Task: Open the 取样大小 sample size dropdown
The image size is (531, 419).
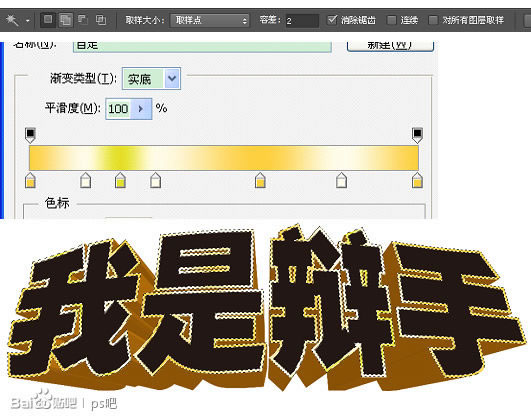Action: (x=210, y=20)
